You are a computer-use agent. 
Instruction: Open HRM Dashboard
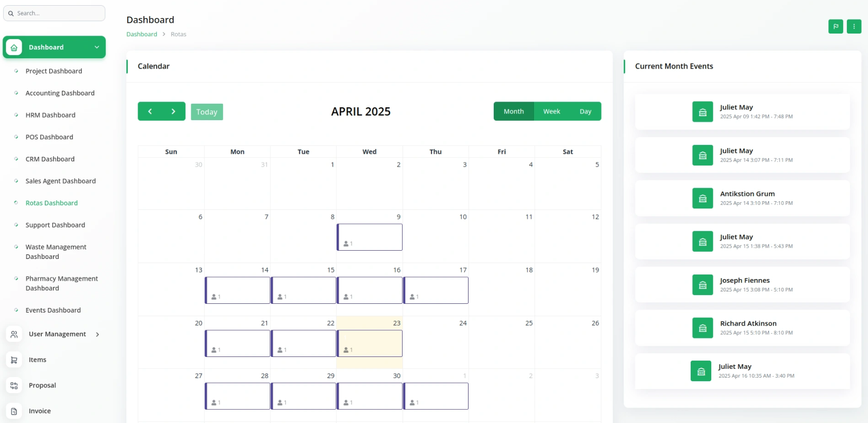pyautogui.click(x=51, y=115)
